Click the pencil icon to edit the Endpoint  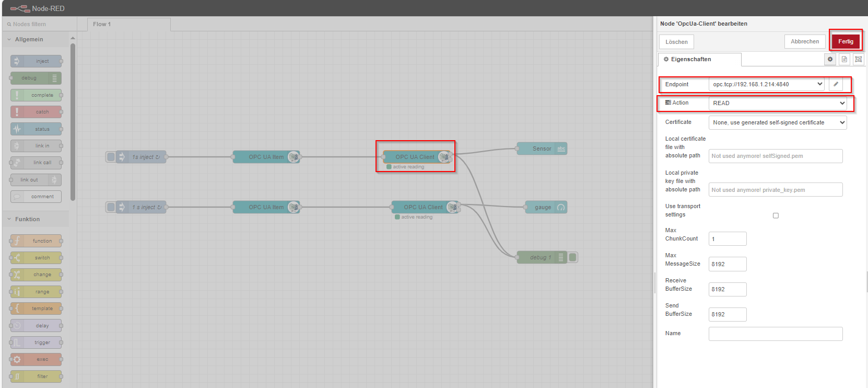tap(836, 84)
